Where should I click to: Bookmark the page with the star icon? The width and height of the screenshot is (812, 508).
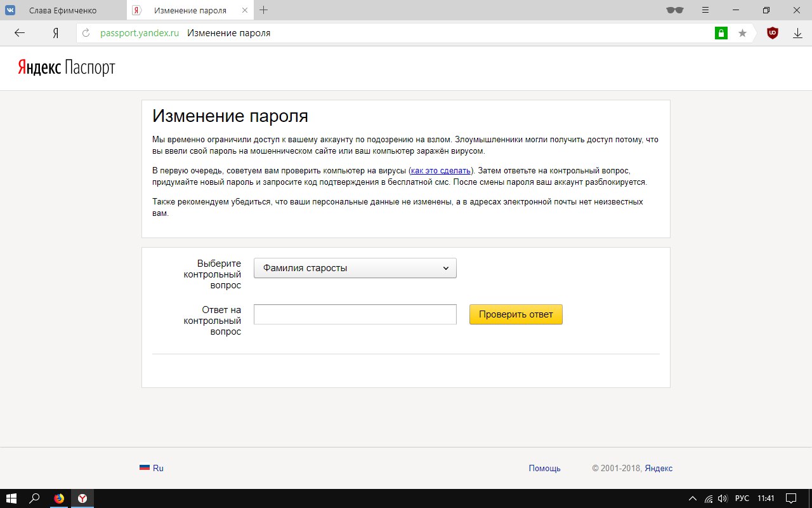742,33
